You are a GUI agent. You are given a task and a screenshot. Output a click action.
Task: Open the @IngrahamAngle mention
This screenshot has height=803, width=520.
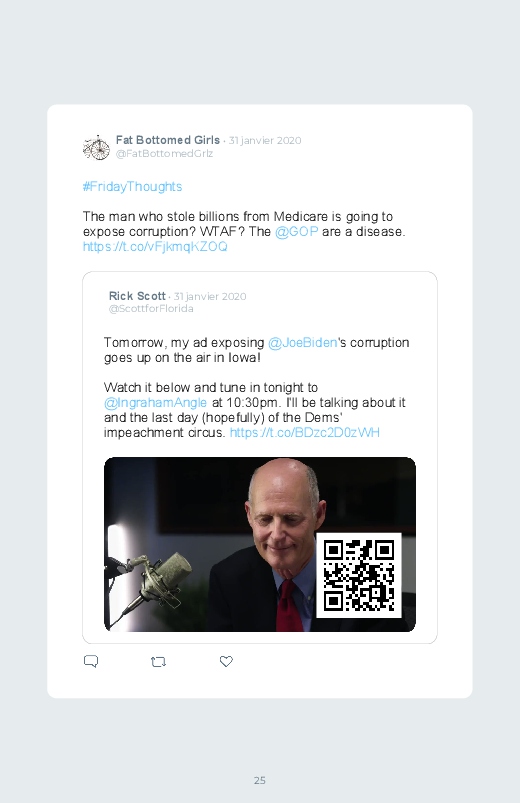pos(155,403)
